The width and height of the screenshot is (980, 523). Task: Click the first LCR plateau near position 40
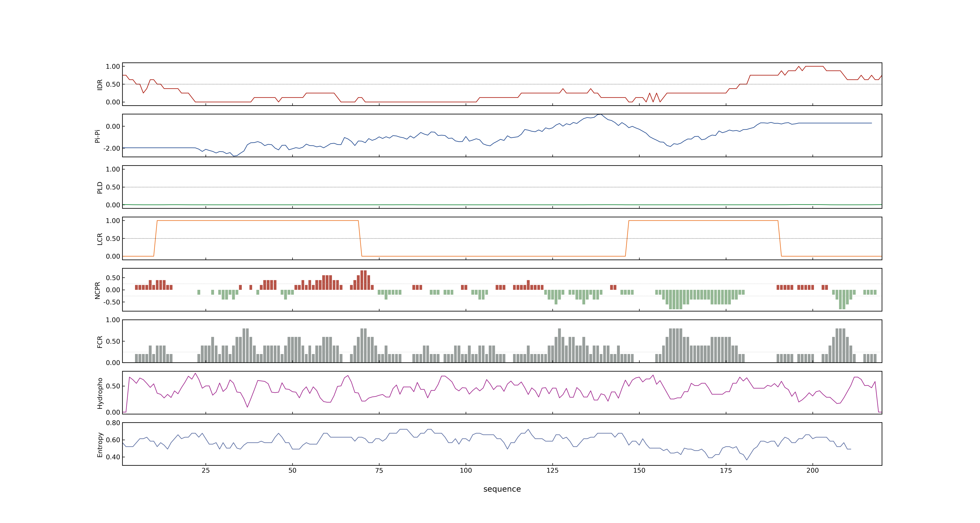coord(258,220)
